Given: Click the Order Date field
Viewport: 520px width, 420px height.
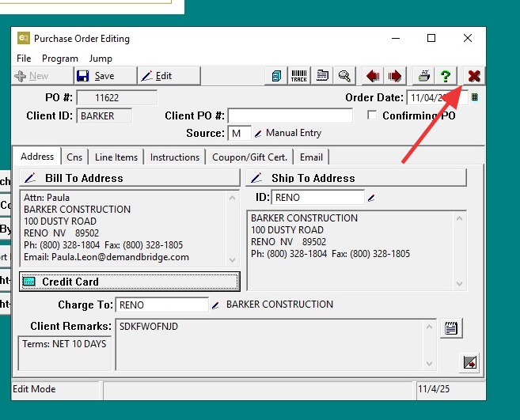Looking at the screenshot, I should (x=438, y=97).
